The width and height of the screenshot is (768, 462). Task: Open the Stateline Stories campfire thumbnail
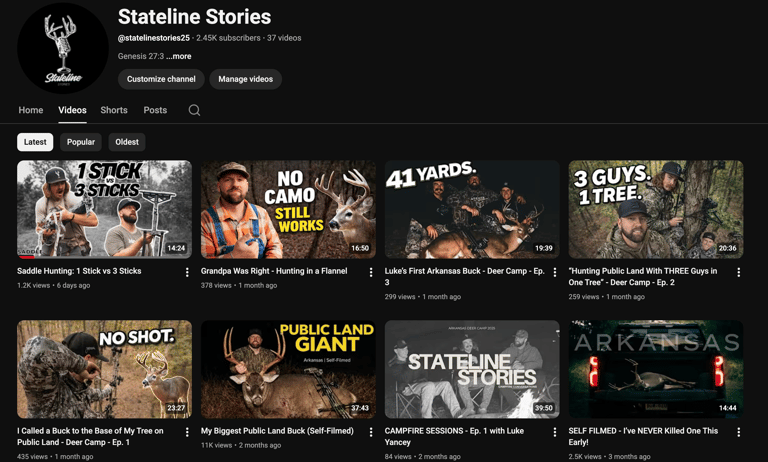pyautogui.click(x=472, y=369)
